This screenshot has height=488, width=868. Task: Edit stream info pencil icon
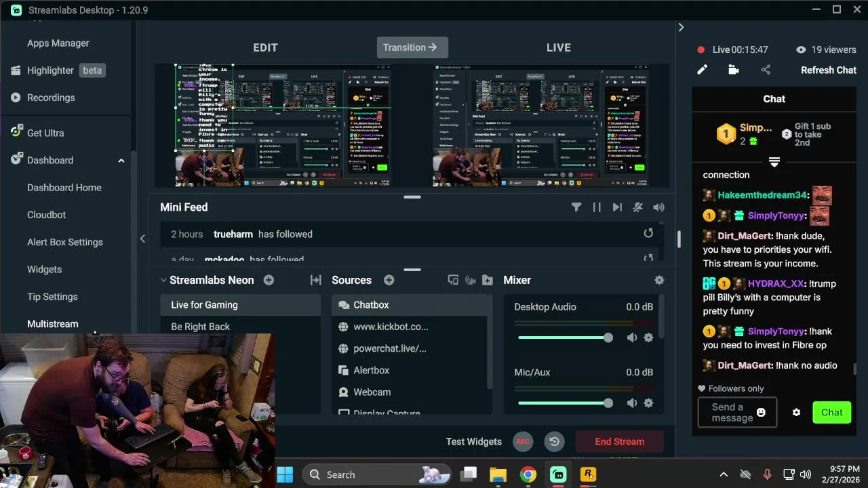click(703, 70)
